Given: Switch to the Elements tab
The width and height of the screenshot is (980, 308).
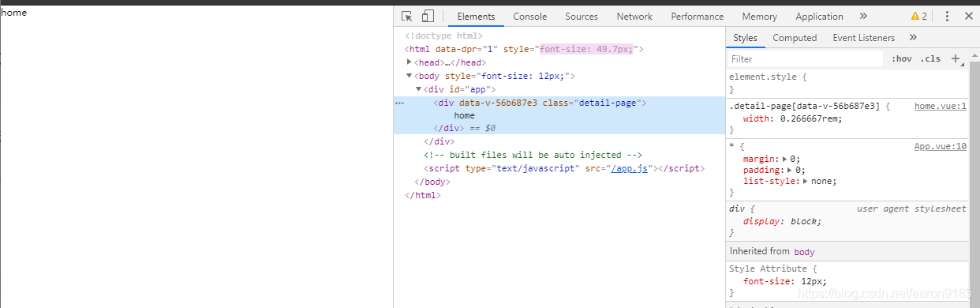Looking at the screenshot, I should 476,16.
